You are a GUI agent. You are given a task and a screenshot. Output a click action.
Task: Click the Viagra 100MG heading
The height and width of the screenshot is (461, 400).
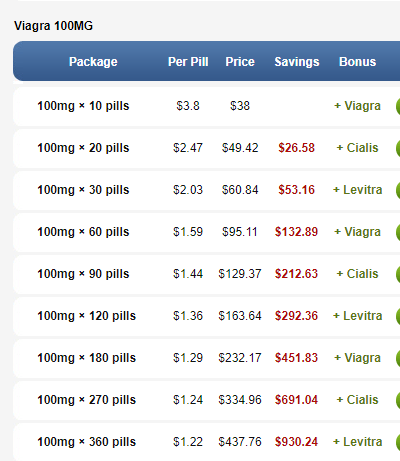point(53,26)
